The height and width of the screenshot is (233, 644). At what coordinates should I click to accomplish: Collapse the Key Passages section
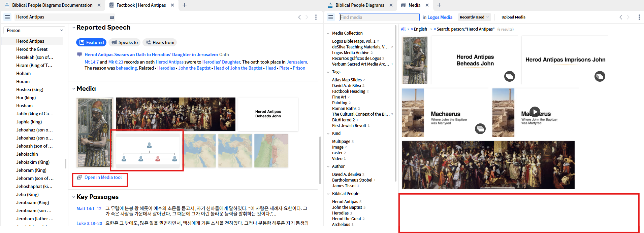point(73,197)
